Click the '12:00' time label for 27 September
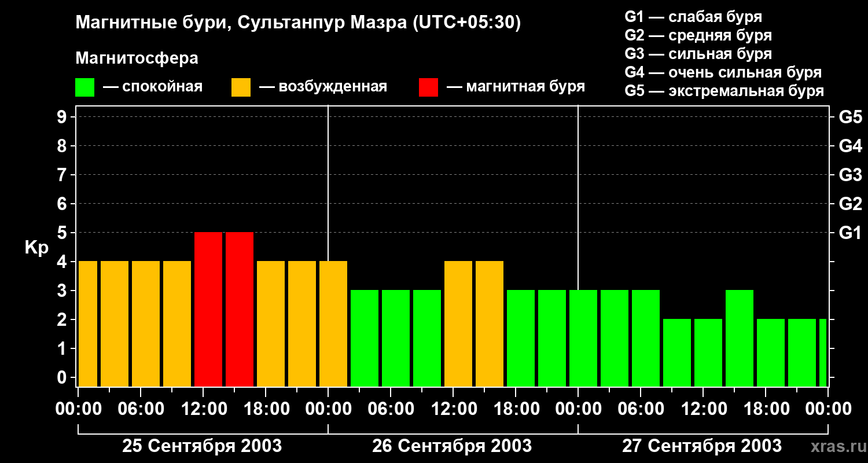This screenshot has height=463, width=868. click(703, 409)
